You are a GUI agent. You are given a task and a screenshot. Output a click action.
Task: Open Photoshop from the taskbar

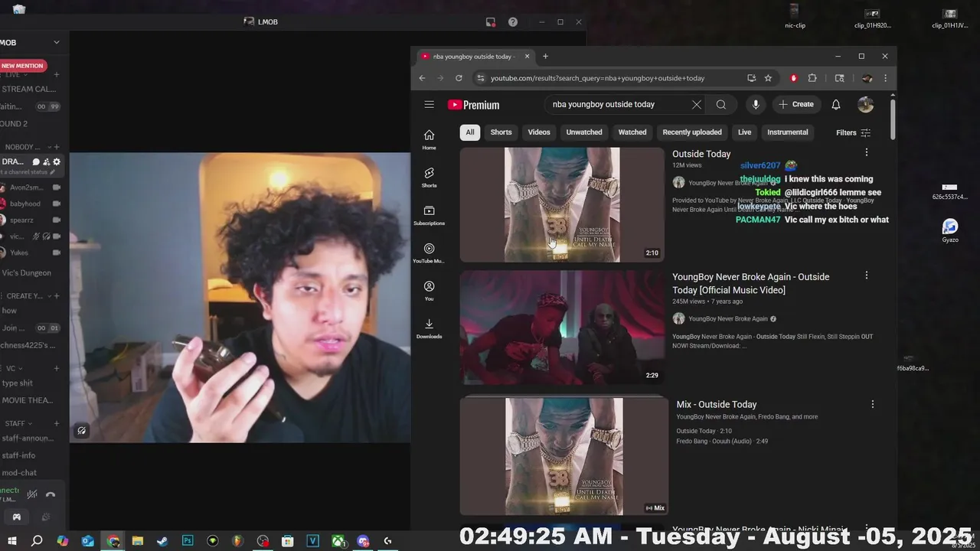click(188, 541)
